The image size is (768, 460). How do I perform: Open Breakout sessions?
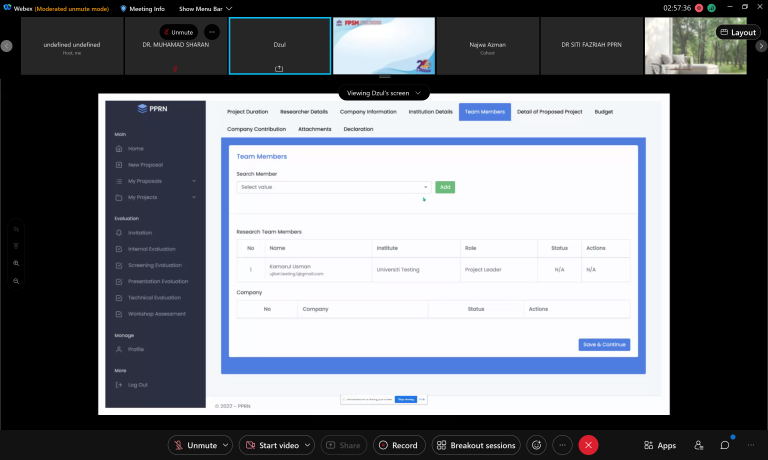pos(477,445)
